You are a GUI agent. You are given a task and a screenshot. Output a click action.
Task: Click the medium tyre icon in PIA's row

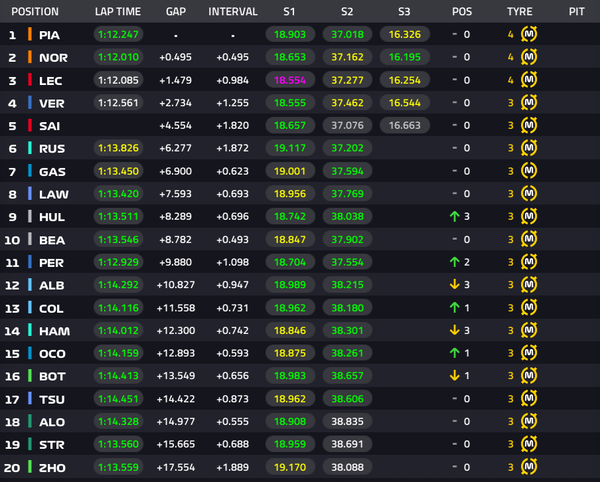pos(529,34)
